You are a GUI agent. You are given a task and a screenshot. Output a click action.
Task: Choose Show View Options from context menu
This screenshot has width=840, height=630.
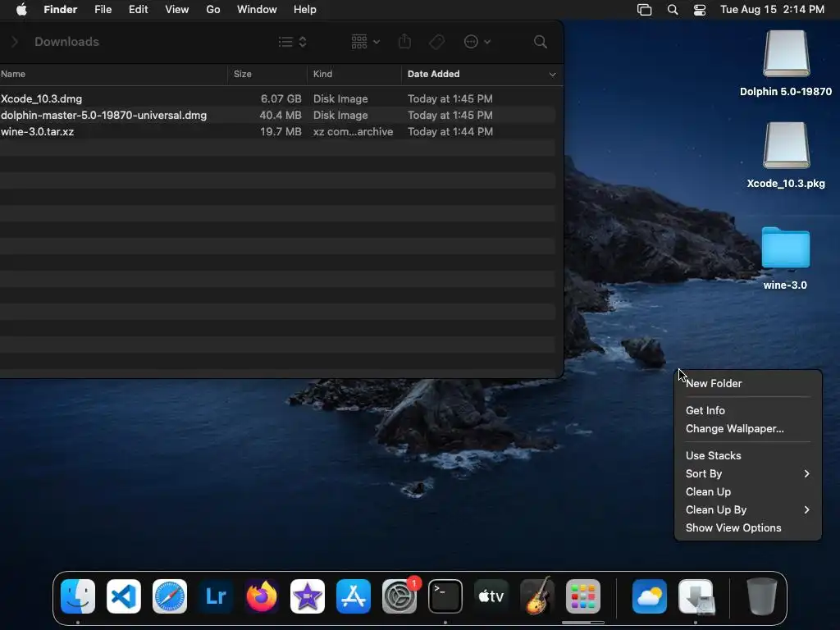(x=748, y=528)
